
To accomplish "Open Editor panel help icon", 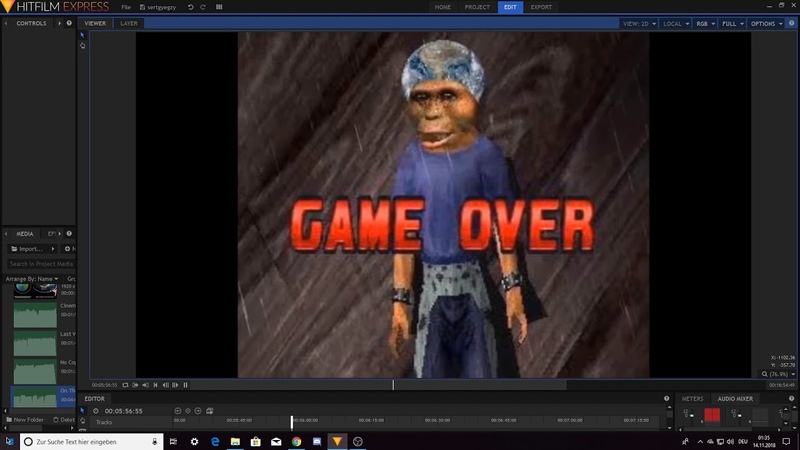I will point(666,398).
